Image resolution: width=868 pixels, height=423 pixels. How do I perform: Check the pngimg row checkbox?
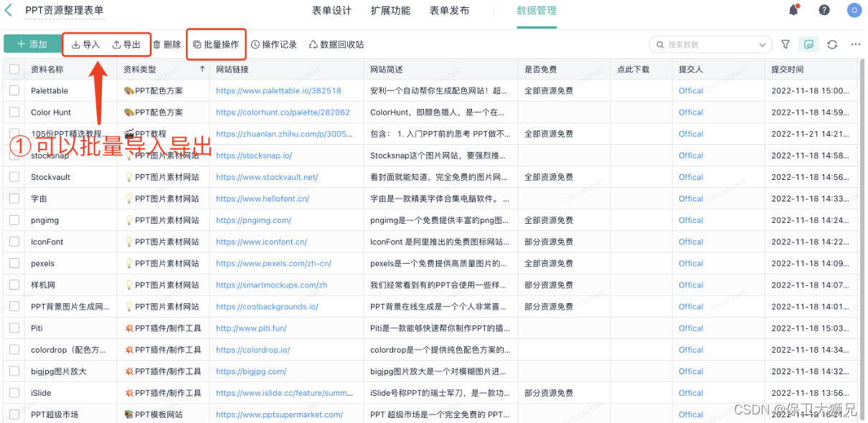[x=14, y=220]
